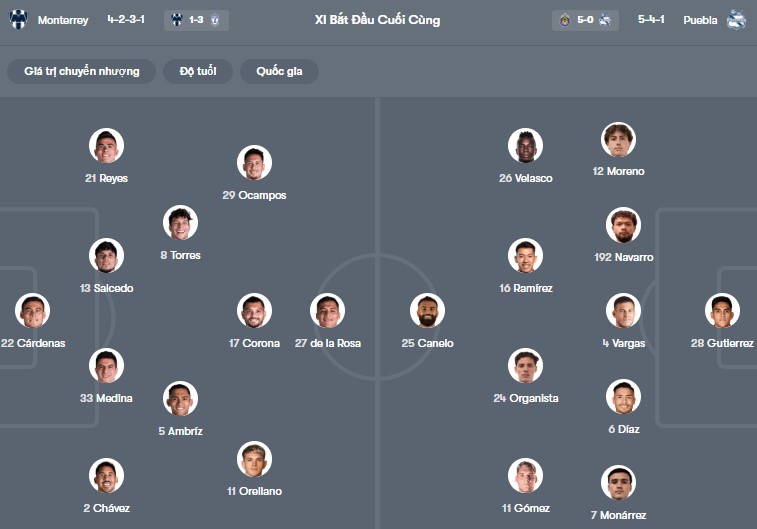The width and height of the screenshot is (757, 529).
Task: Click Orellano number 11 player photo
Action: click(254, 459)
